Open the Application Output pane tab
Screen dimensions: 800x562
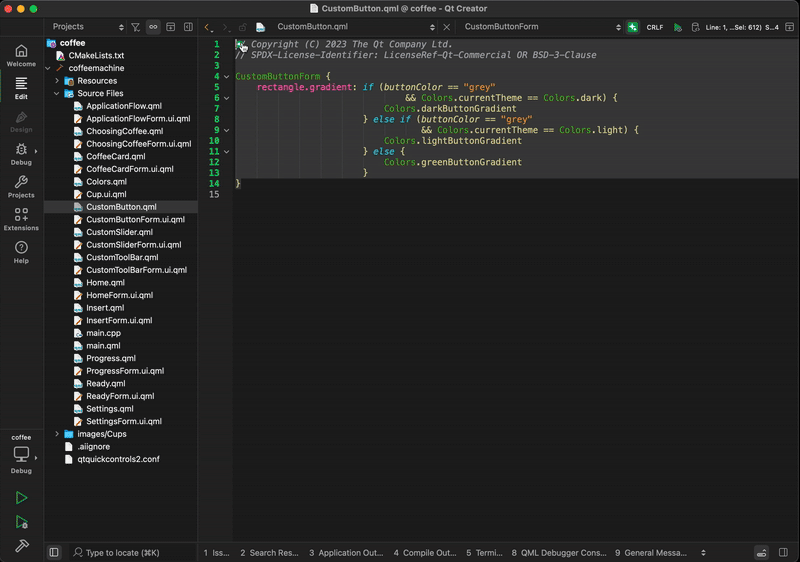click(345, 552)
